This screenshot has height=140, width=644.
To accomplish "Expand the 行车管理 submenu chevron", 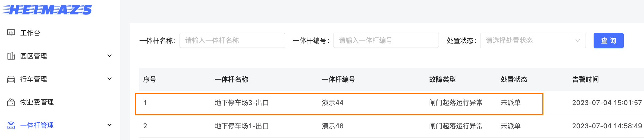I will click(x=109, y=79).
